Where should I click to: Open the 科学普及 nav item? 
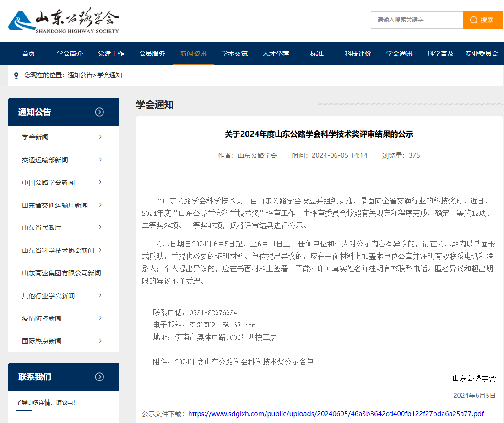click(440, 54)
